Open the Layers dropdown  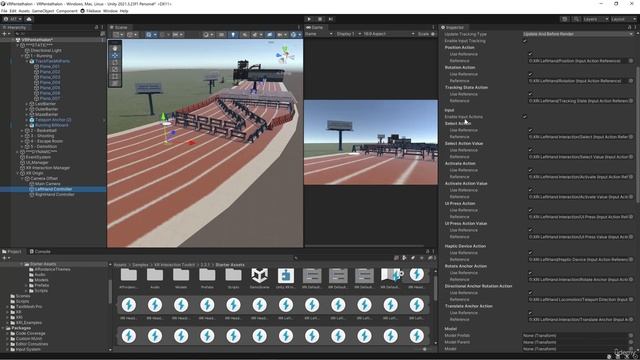[x=596, y=19]
